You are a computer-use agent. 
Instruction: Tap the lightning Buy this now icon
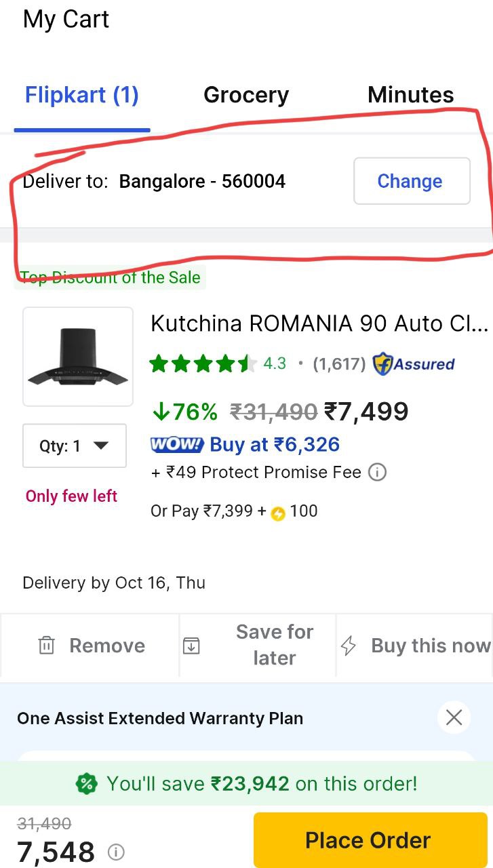pos(349,646)
